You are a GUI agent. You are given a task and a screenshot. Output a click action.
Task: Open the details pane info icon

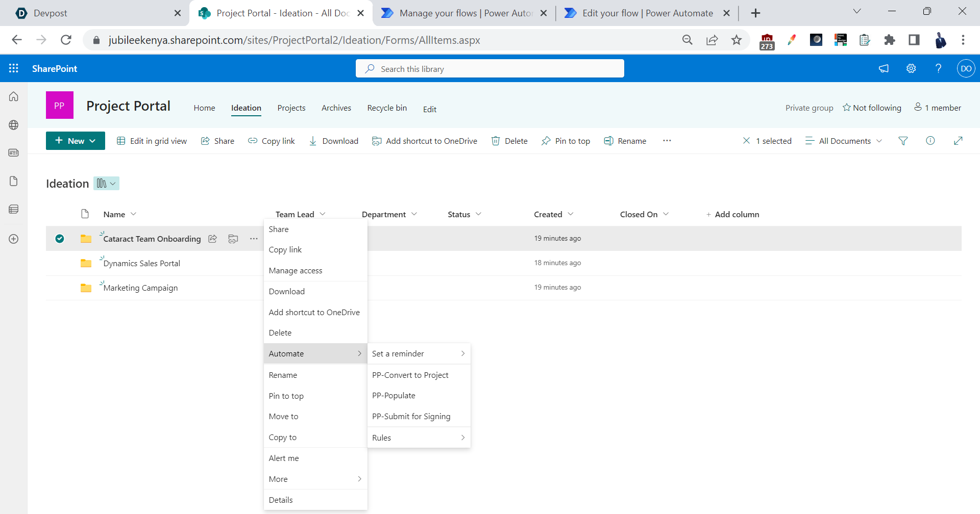(x=930, y=141)
